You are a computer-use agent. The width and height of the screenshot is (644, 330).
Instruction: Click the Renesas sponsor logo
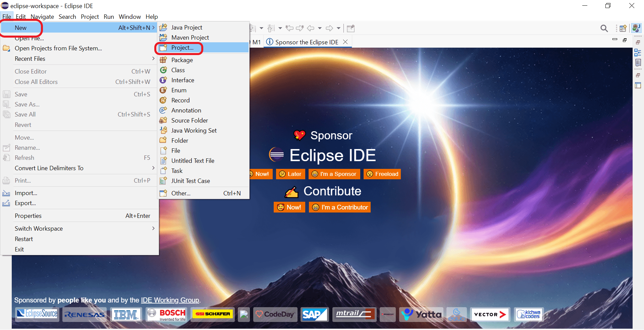point(85,315)
